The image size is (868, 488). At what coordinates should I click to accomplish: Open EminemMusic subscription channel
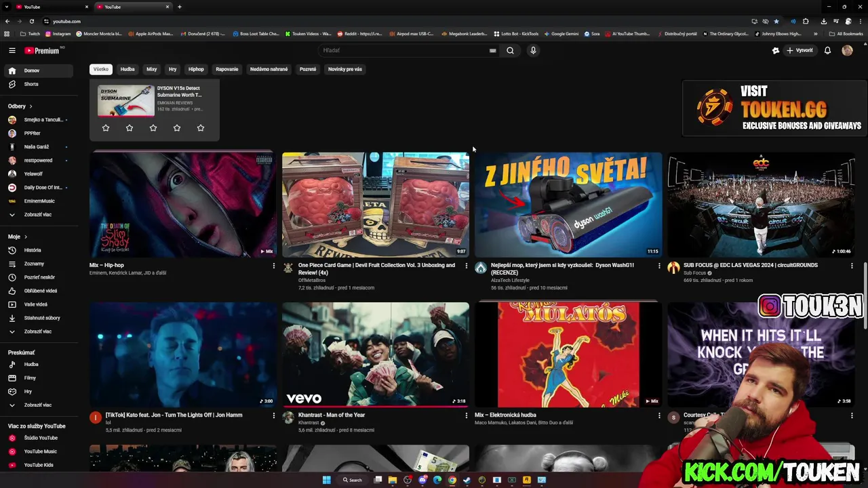point(39,201)
